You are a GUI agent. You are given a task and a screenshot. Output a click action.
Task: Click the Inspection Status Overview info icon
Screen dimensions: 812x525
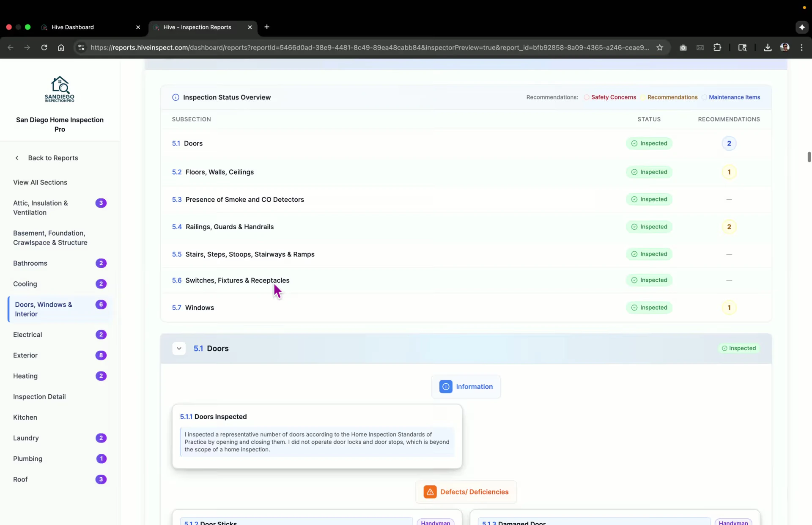[176, 97]
